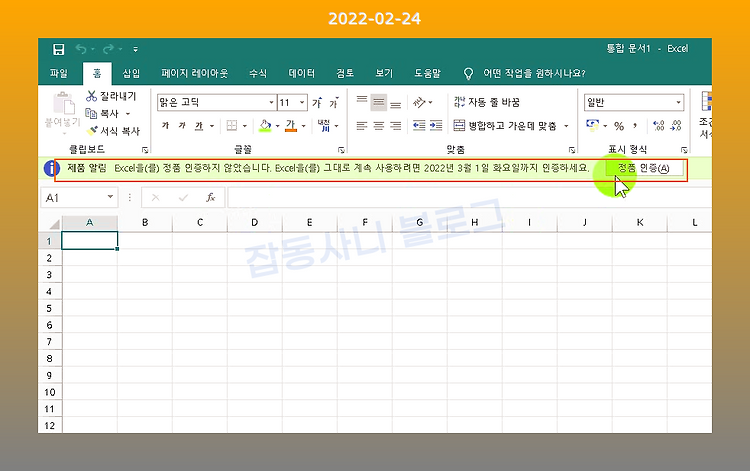The image size is (750, 471).
Task: Click the increase indent icon
Action: coord(436,126)
